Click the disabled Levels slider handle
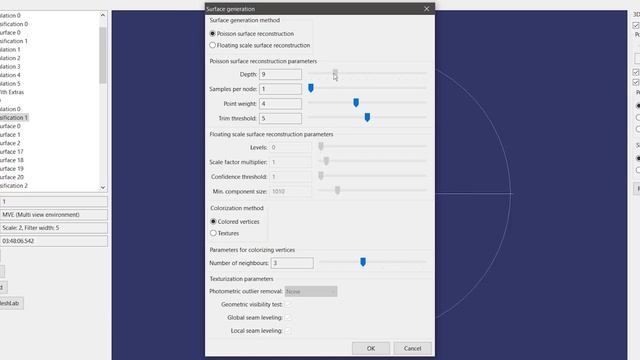 pos(321,146)
